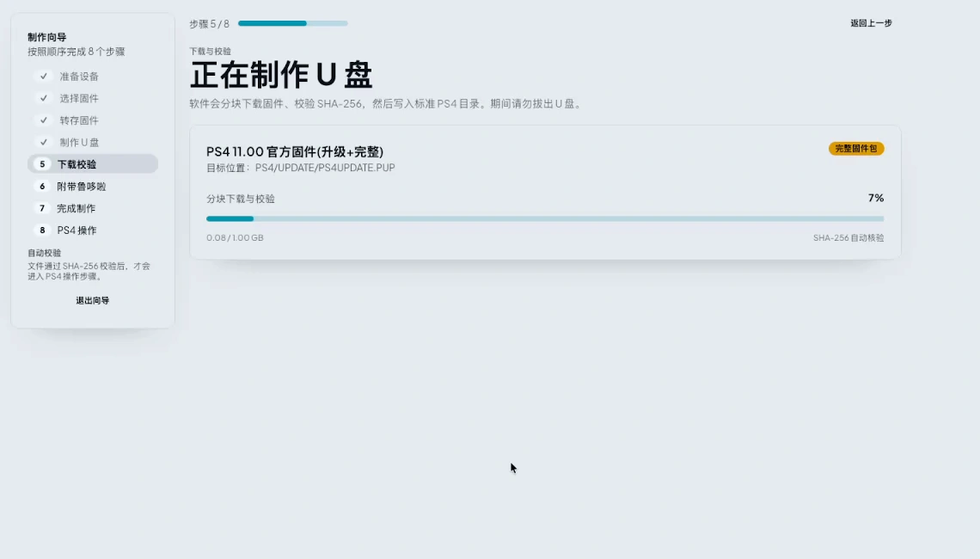Click the 完整固件包 badge
The height and width of the screenshot is (559, 980).
coord(856,149)
